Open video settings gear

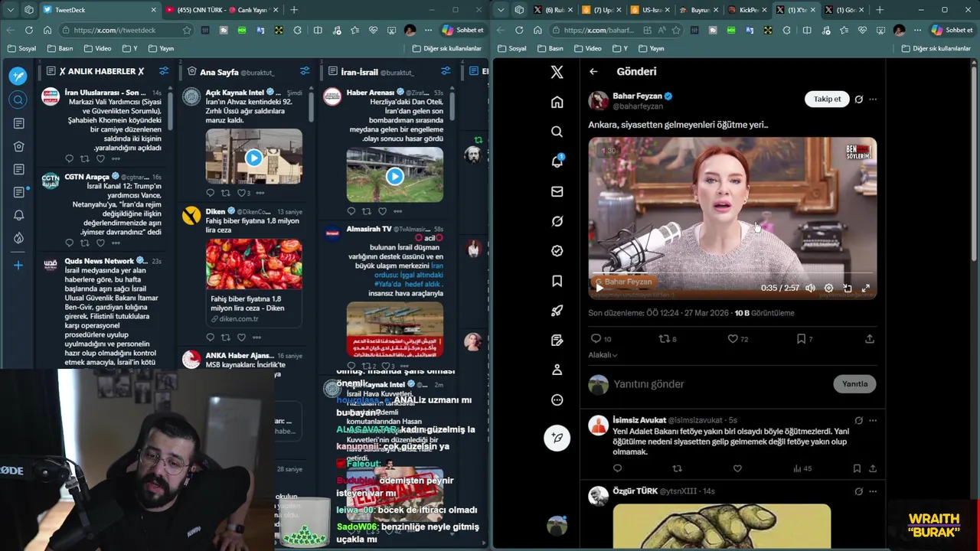[x=828, y=288]
